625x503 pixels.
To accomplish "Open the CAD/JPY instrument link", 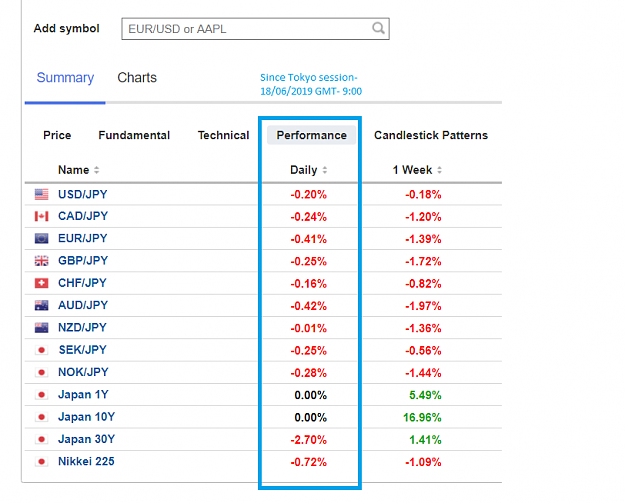I will (x=83, y=216).
